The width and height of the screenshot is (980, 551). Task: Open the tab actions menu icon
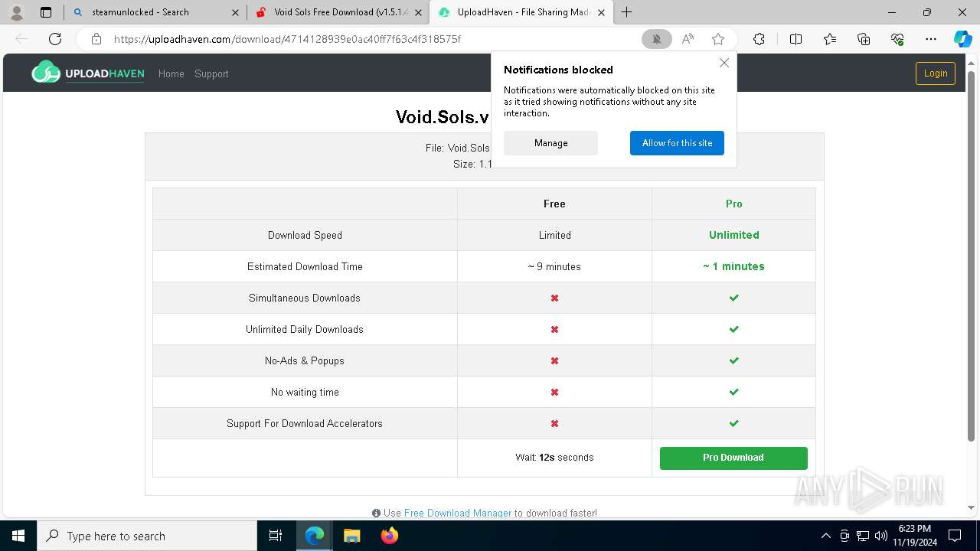[x=46, y=12]
